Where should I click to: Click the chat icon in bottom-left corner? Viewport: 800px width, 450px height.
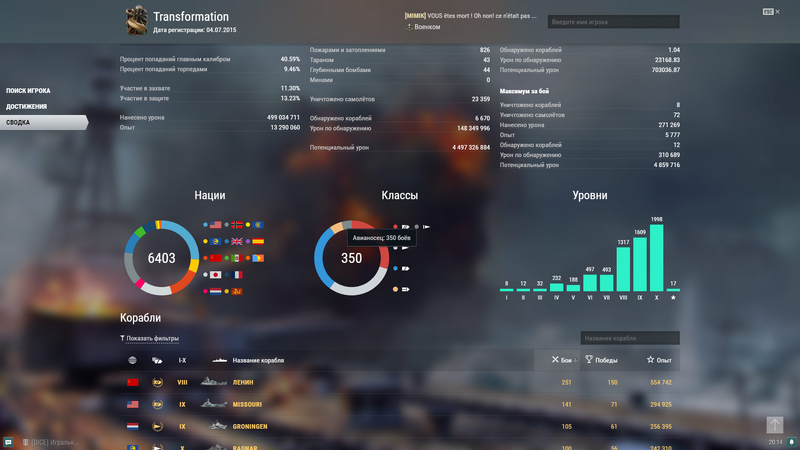[8, 441]
